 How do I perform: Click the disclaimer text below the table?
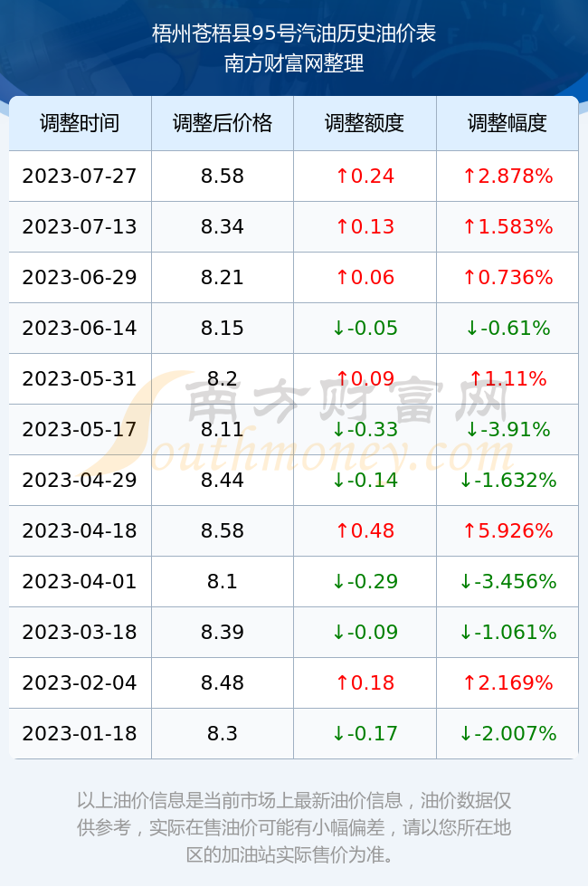point(293,827)
